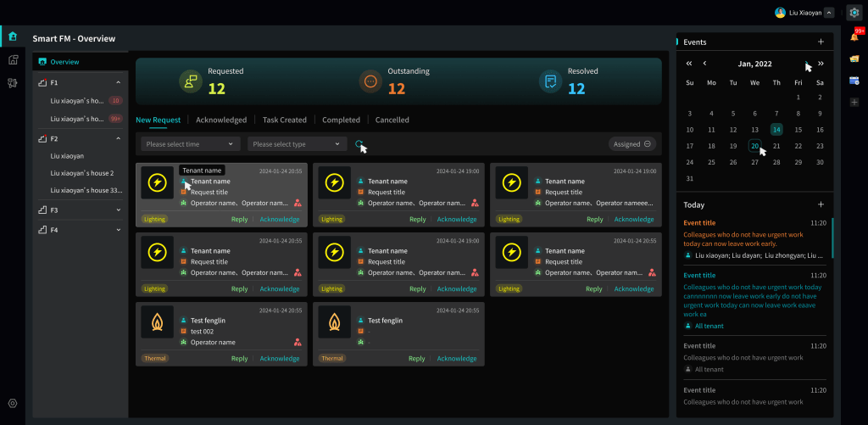Switch to the Acknowledged tab

[221, 120]
